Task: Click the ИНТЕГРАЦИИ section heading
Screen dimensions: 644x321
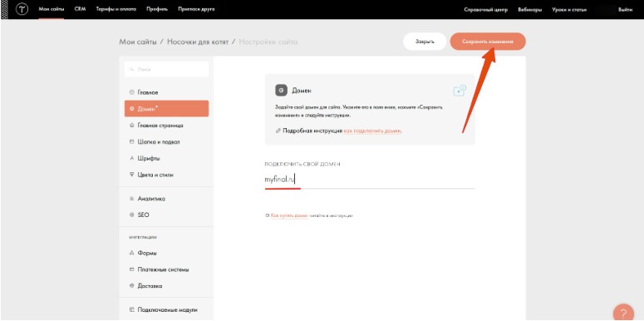Action: pos(143,238)
